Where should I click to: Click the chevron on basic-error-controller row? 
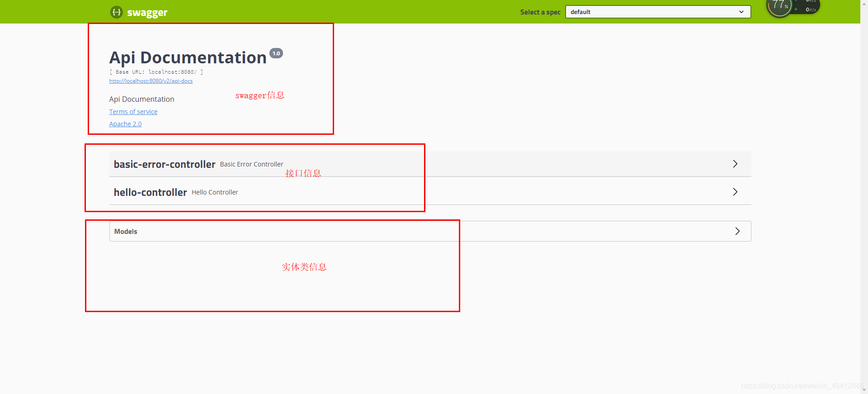pyautogui.click(x=735, y=164)
